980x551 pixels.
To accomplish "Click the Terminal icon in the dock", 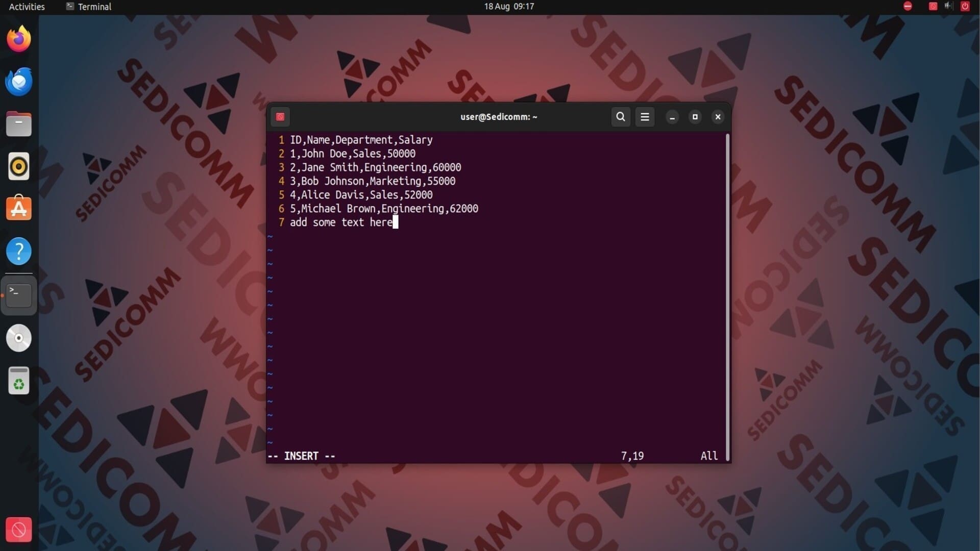I will 19,295.
